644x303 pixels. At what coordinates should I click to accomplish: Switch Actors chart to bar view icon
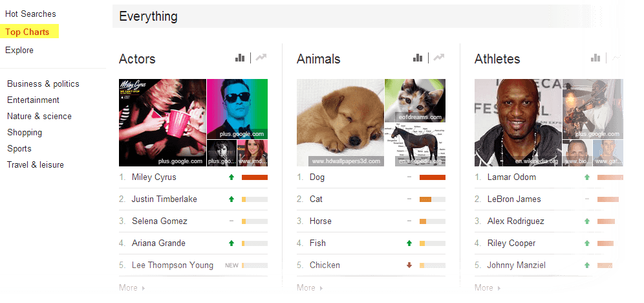[x=240, y=58]
